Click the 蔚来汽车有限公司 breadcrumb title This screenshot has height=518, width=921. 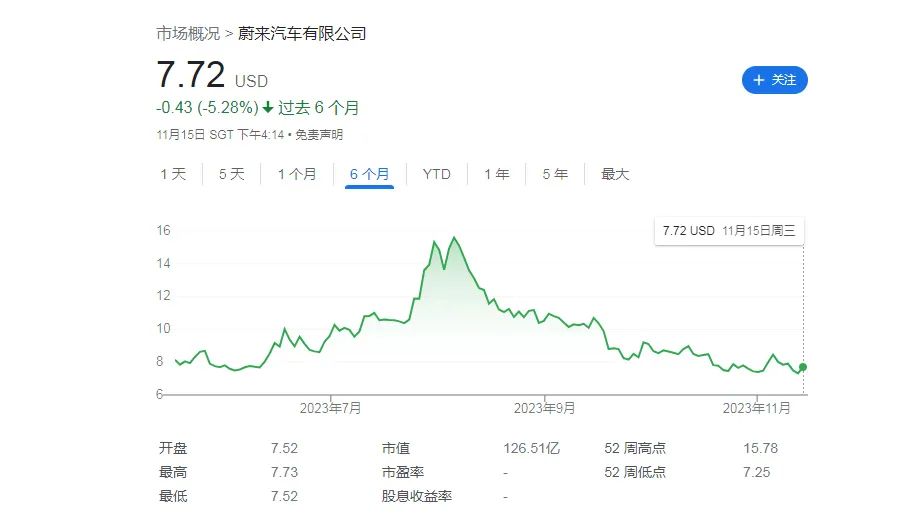click(302, 34)
